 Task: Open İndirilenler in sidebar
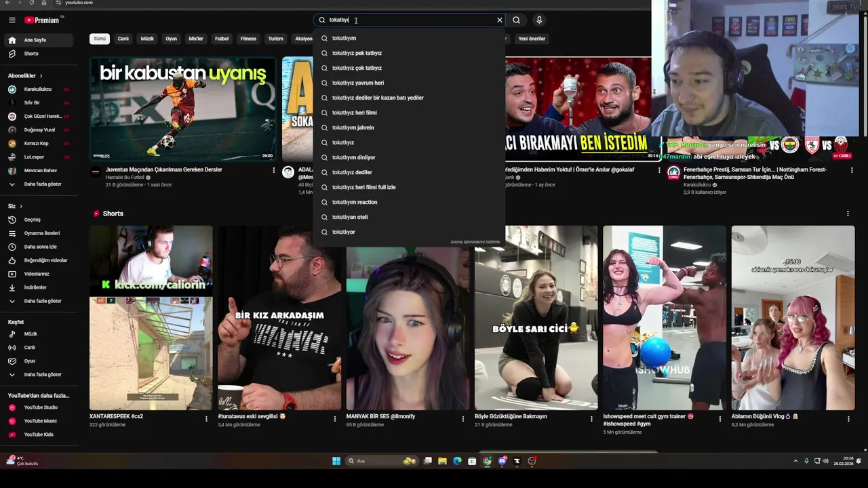click(x=37, y=287)
